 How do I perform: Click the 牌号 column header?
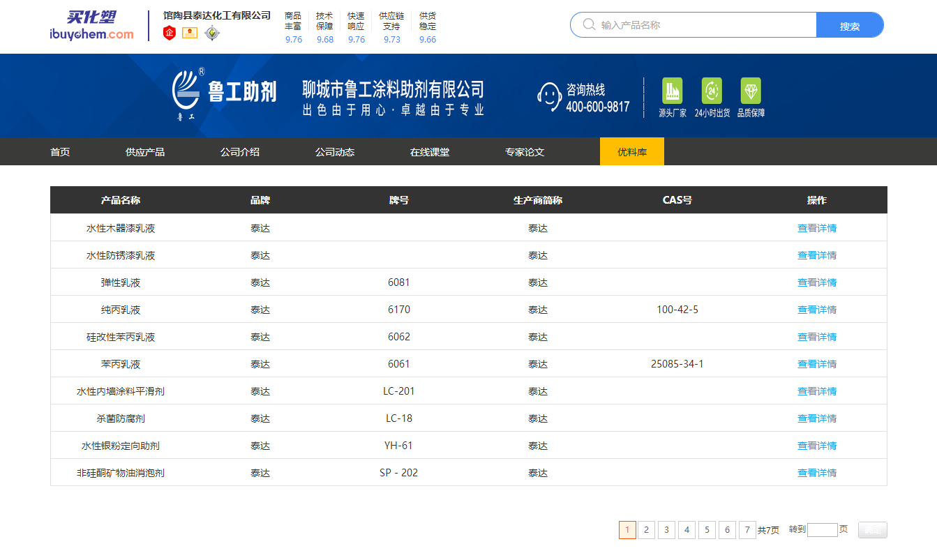399,200
